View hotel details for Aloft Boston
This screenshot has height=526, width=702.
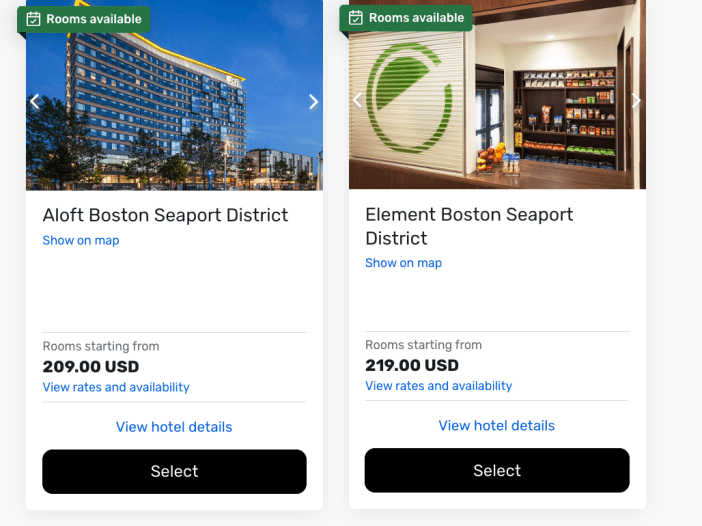point(174,427)
